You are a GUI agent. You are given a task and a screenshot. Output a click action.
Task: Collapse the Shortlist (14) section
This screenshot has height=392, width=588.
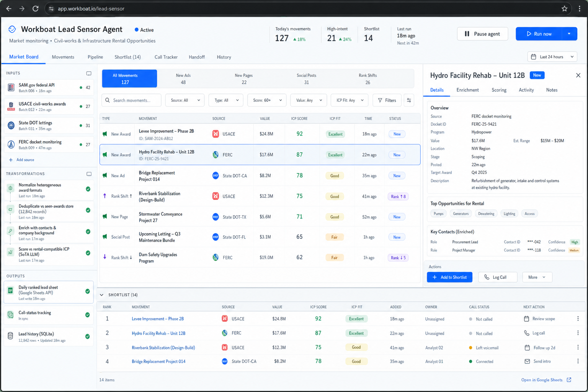(101, 295)
